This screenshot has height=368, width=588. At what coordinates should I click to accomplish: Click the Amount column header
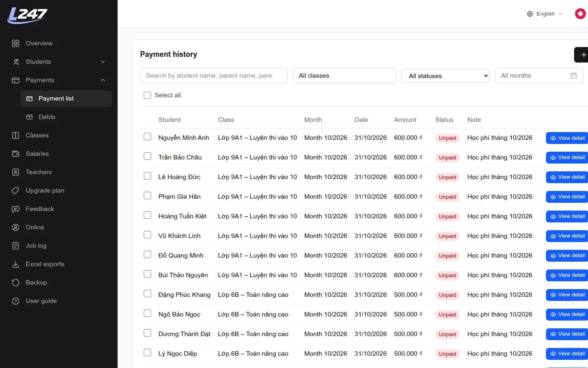point(405,120)
